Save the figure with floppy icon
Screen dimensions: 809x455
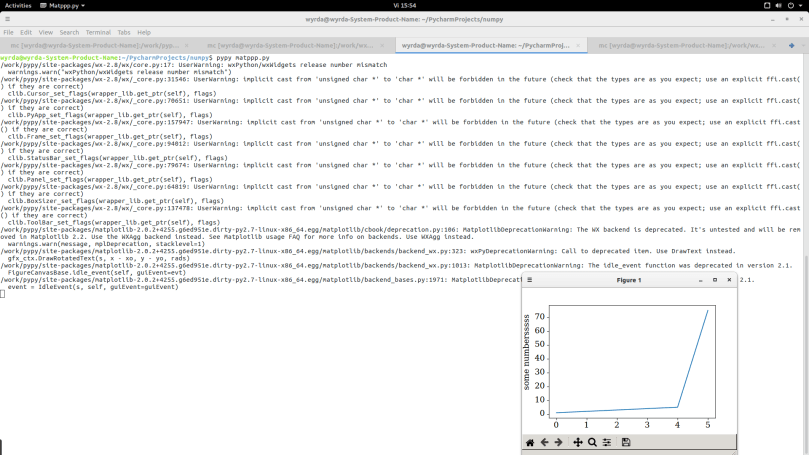pyautogui.click(x=626, y=442)
